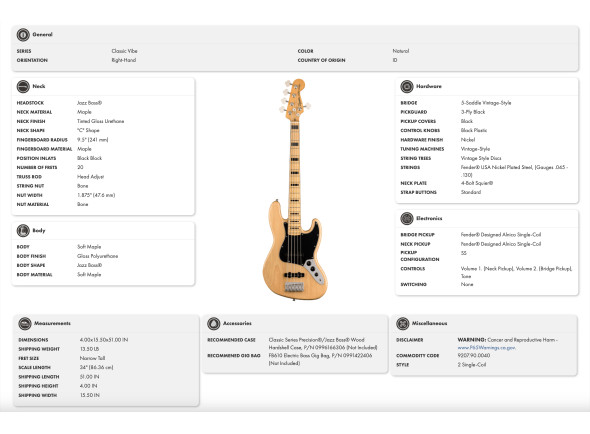
Task: Select the Series value Classic Vibe
Action: tap(125, 51)
